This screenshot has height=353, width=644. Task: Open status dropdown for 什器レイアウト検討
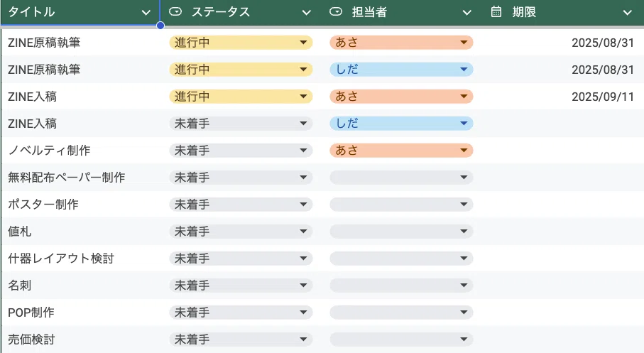pos(241,259)
